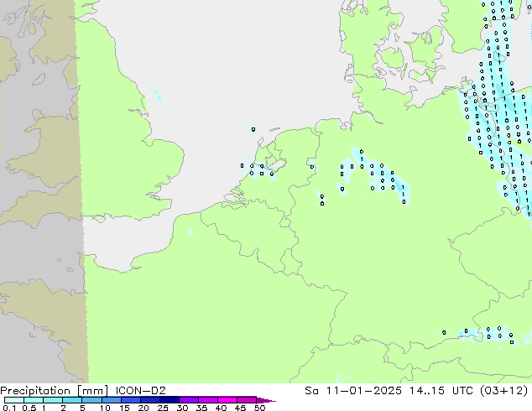Click the 5–10 mm legend swatch
The height and width of the screenshot is (411, 532).
[x=91, y=400]
